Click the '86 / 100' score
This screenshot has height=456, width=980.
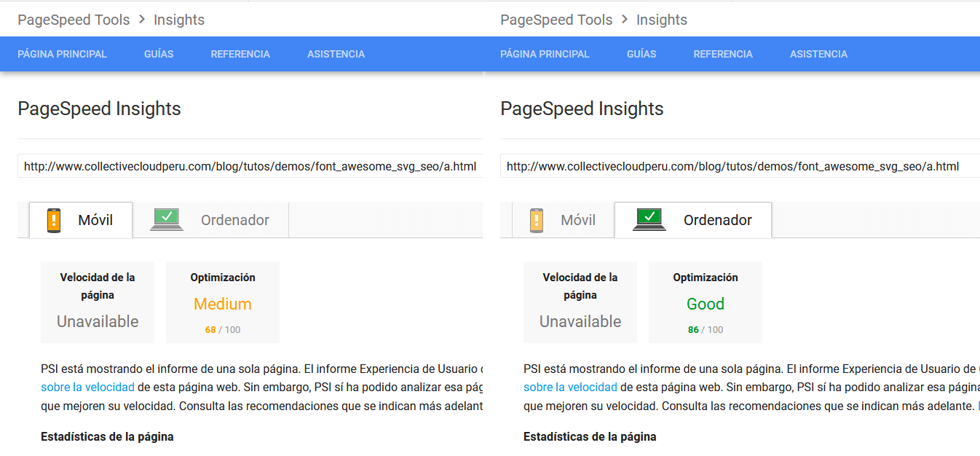706,330
